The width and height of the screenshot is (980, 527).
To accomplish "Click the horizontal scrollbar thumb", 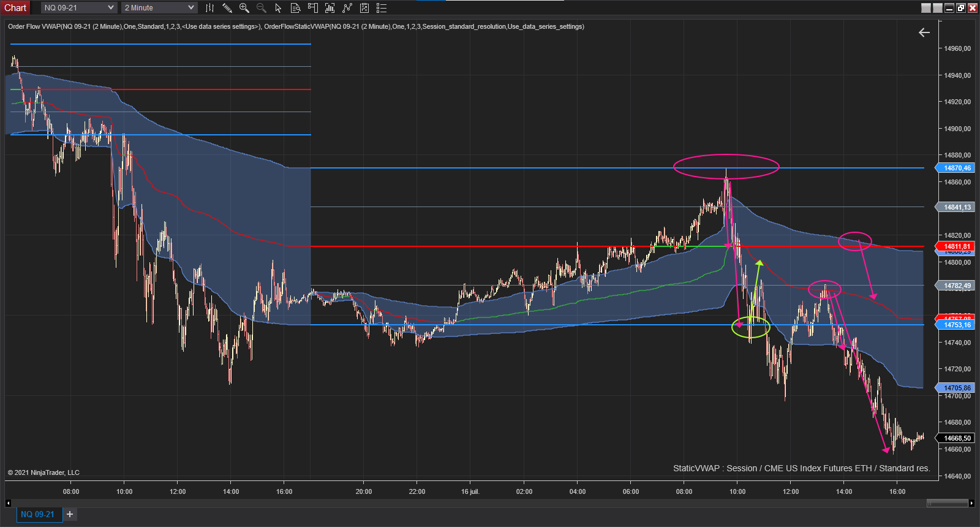I will click(948, 503).
